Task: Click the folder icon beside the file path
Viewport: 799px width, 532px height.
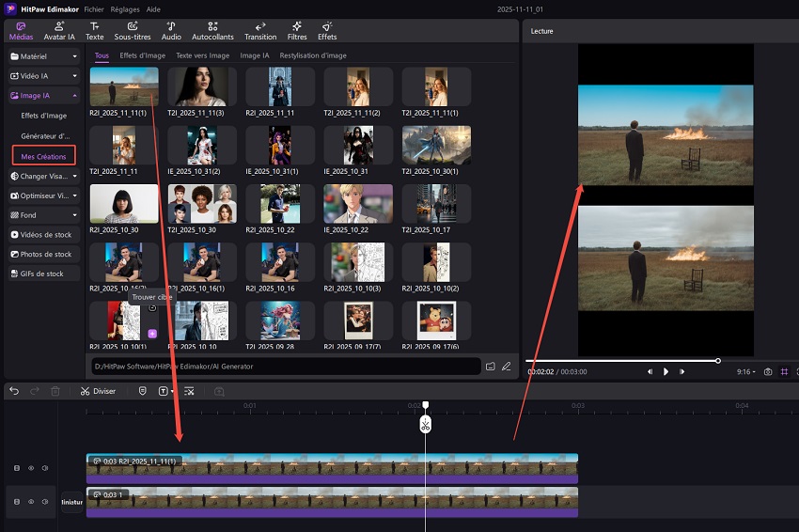Action: pos(490,366)
